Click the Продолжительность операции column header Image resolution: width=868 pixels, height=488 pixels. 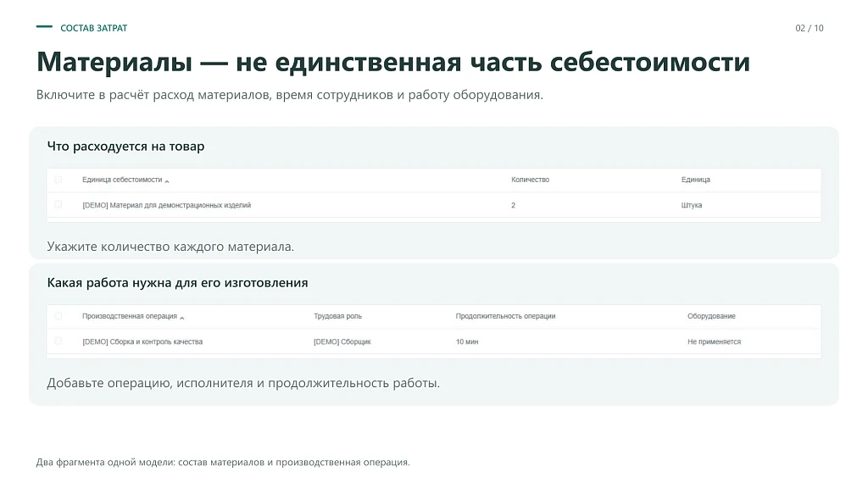coord(505,317)
